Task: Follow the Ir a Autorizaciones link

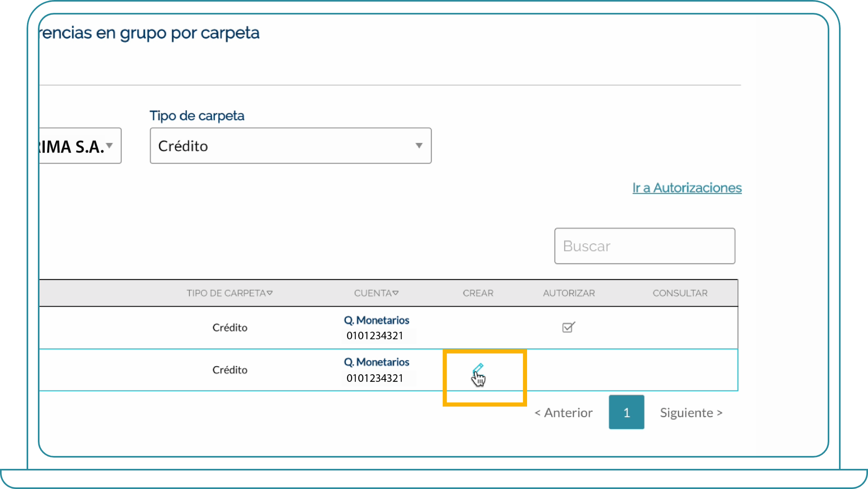Action: pos(687,188)
